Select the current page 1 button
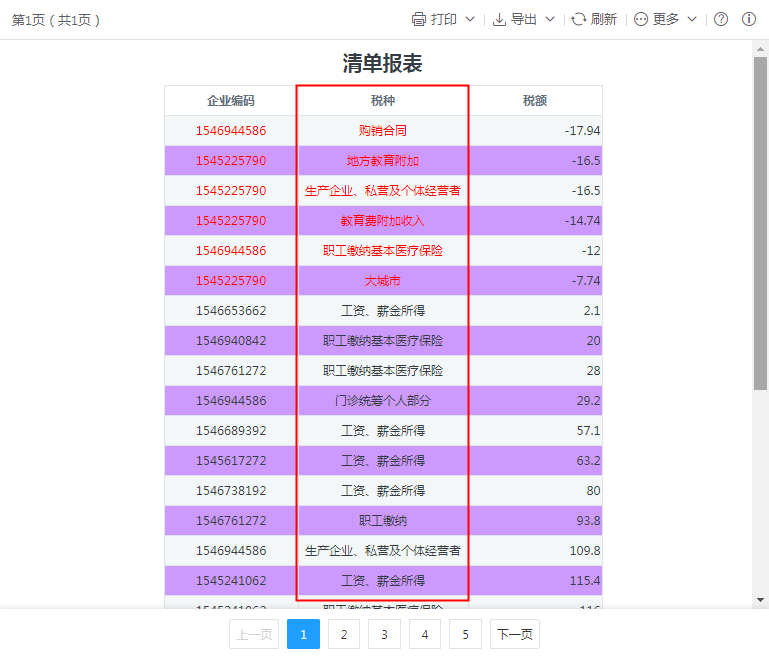 click(303, 634)
